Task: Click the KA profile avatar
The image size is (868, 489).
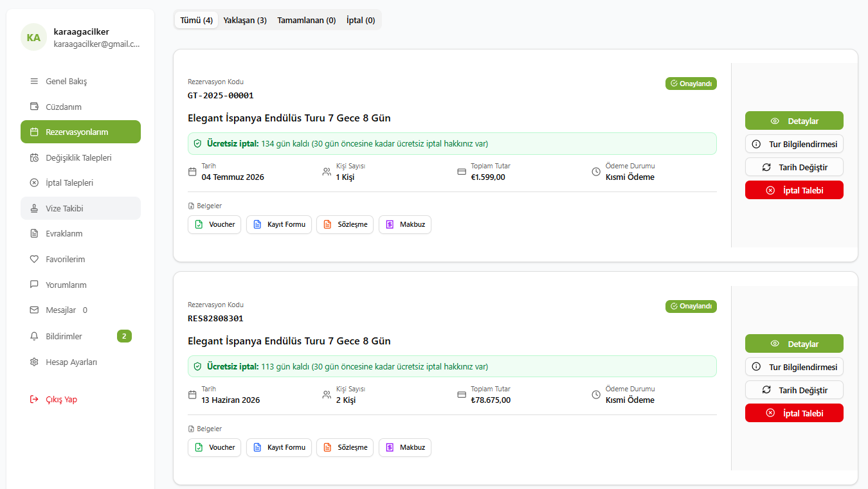Action: click(x=33, y=37)
